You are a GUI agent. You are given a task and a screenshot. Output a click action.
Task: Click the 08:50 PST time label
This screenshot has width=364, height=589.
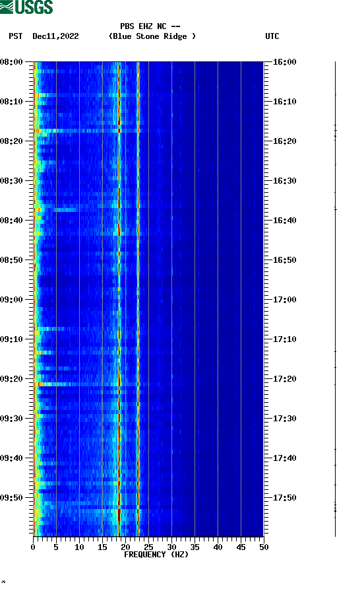[x=12, y=260]
